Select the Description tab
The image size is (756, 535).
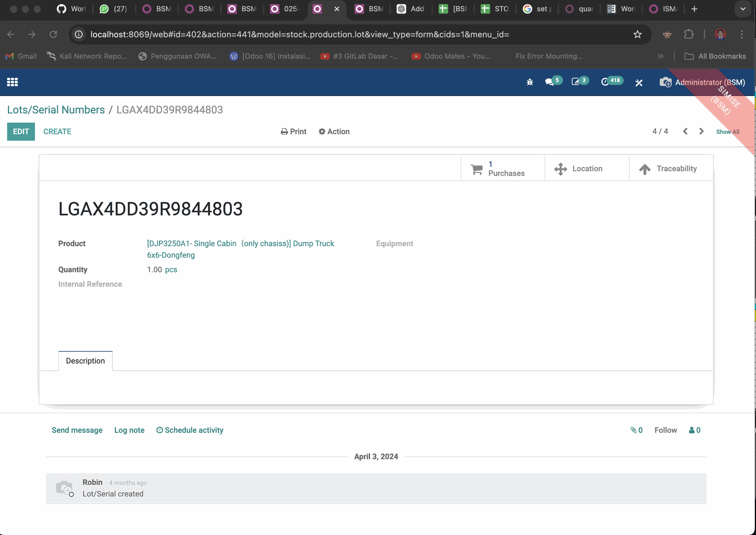coord(85,361)
